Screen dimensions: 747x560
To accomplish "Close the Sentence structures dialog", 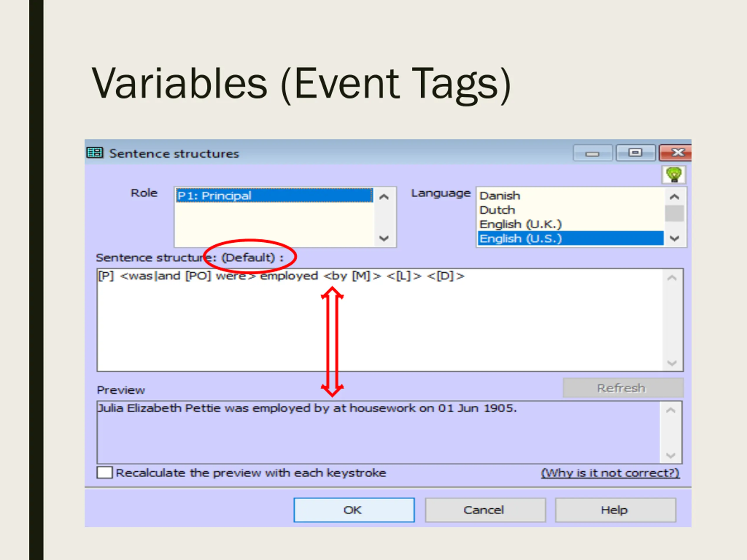I will point(676,153).
